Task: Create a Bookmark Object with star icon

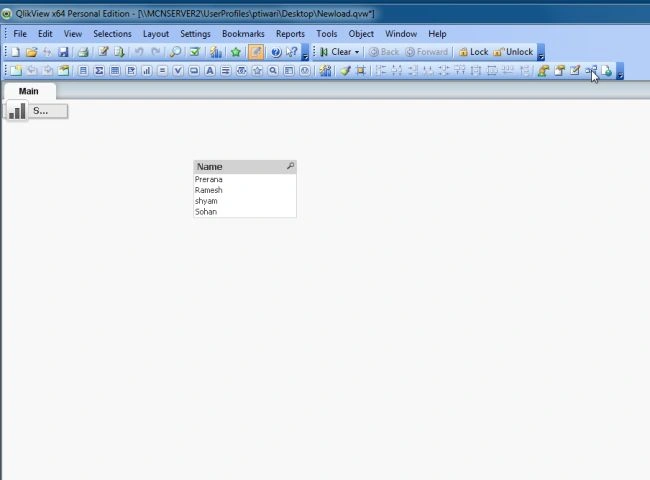Action: pos(257,71)
